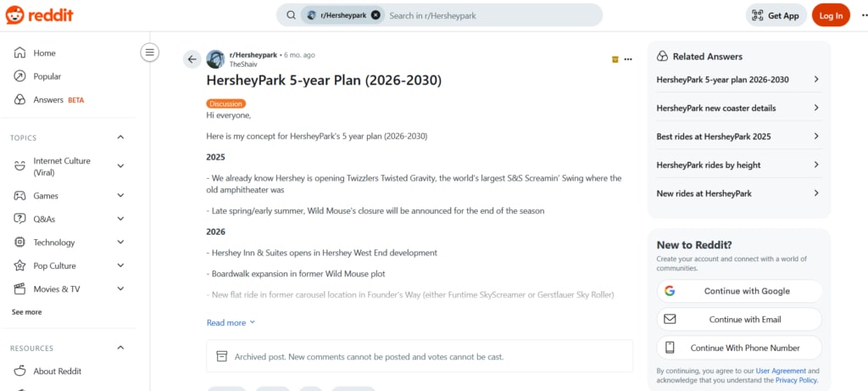
Task: Click the Q&As question icon
Action: point(19,219)
